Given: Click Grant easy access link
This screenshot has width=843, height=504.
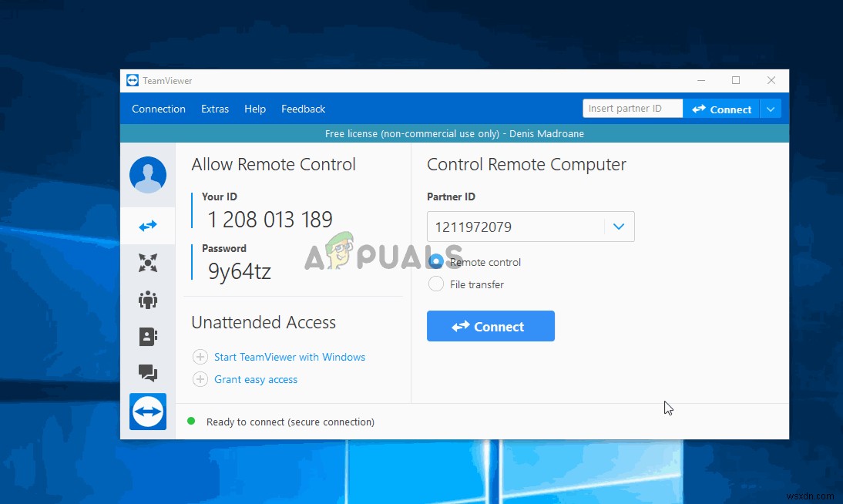Looking at the screenshot, I should (256, 379).
